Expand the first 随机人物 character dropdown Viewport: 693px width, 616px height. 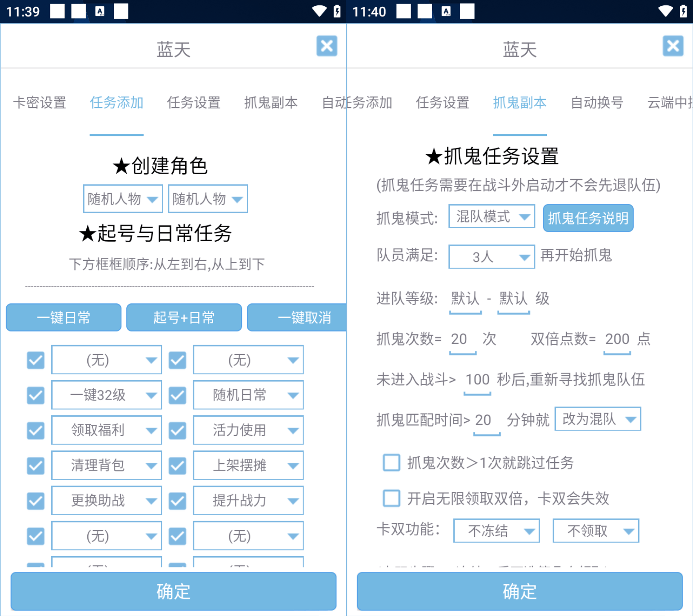[122, 198]
